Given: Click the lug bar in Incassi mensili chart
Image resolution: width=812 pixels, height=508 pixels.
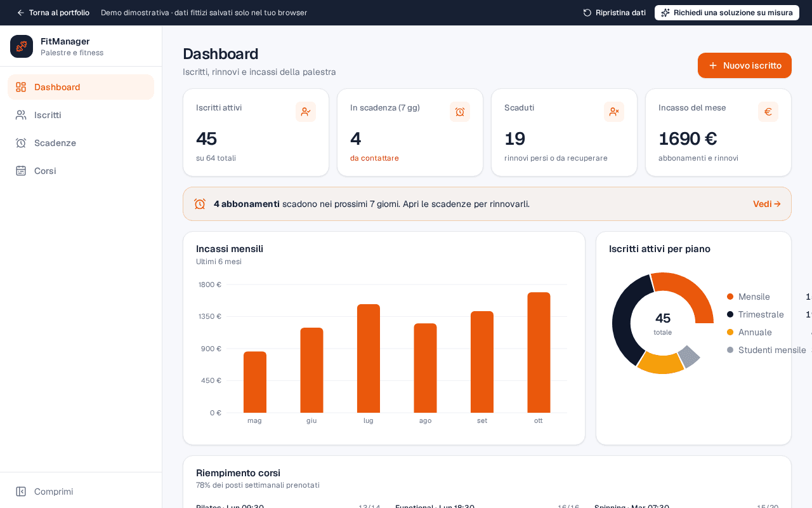Looking at the screenshot, I should [x=369, y=359].
